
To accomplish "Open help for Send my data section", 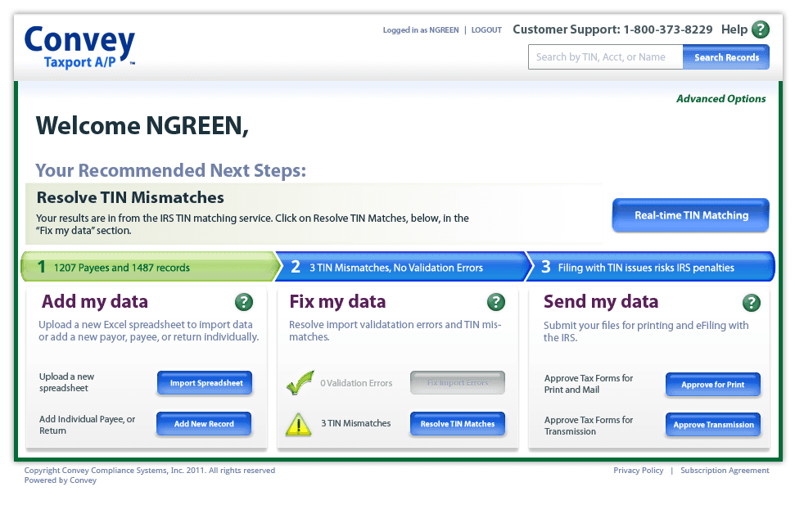I will [x=752, y=303].
